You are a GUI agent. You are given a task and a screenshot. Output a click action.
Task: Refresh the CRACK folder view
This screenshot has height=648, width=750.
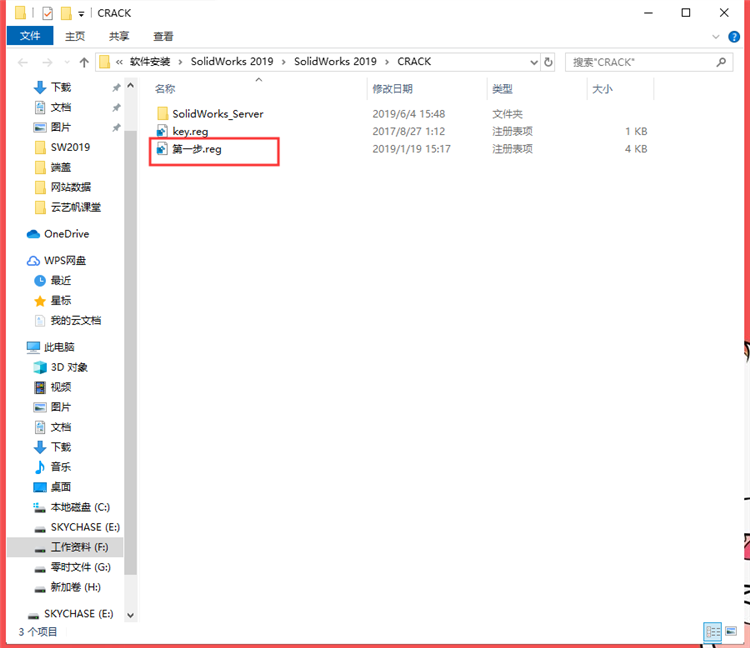[548, 63]
